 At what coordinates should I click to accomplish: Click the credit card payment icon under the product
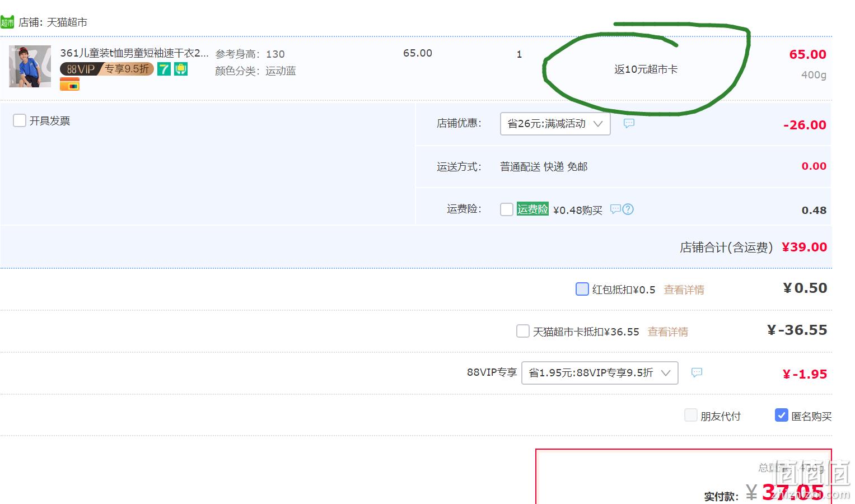[x=70, y=85]
